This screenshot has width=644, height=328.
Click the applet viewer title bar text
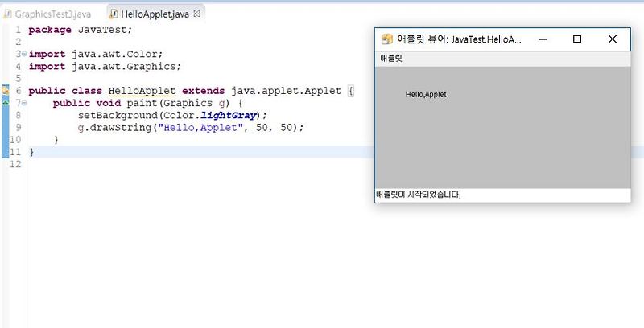[x=459, y=39]
